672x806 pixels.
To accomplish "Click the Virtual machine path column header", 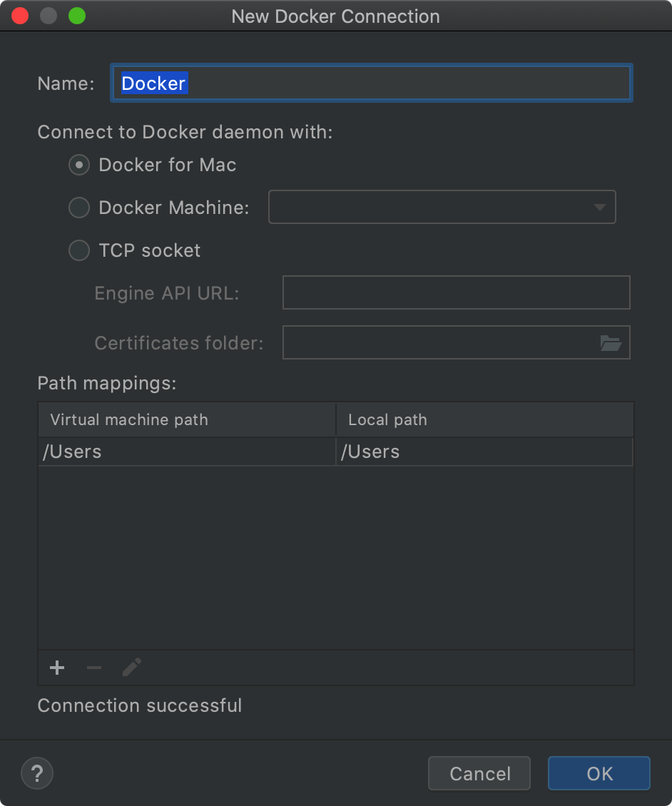I will click(187, 419).
